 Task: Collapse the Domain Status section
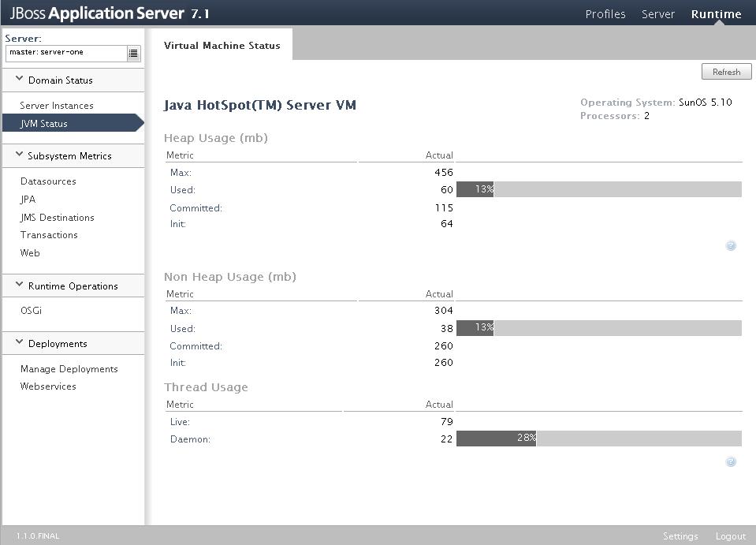[x=19, y=79]
